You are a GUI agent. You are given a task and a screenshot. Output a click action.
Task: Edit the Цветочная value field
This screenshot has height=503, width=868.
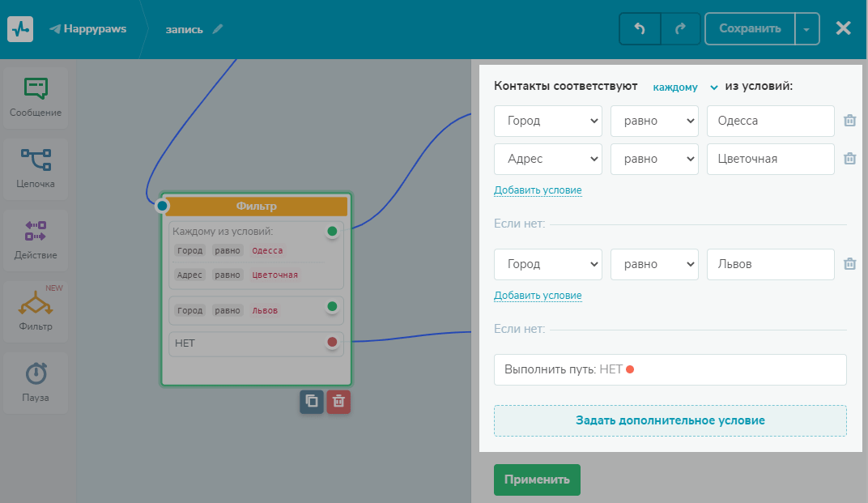771,159
